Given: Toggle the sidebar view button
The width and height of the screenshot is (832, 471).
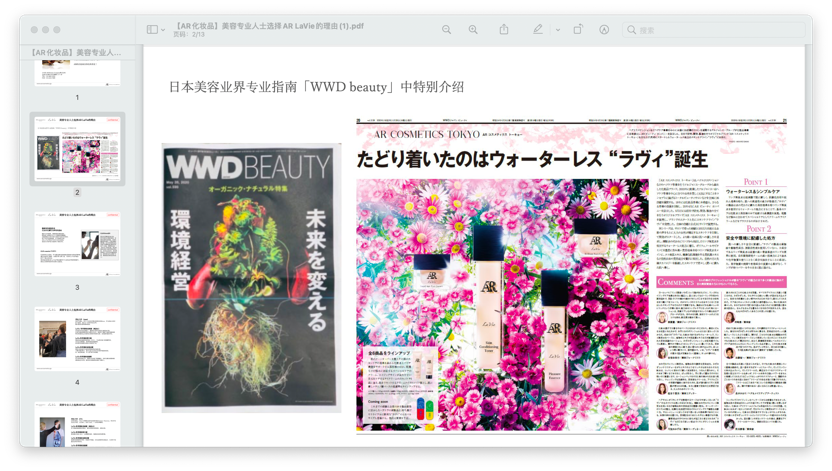Looking at the screenshot, I should 152,30.
